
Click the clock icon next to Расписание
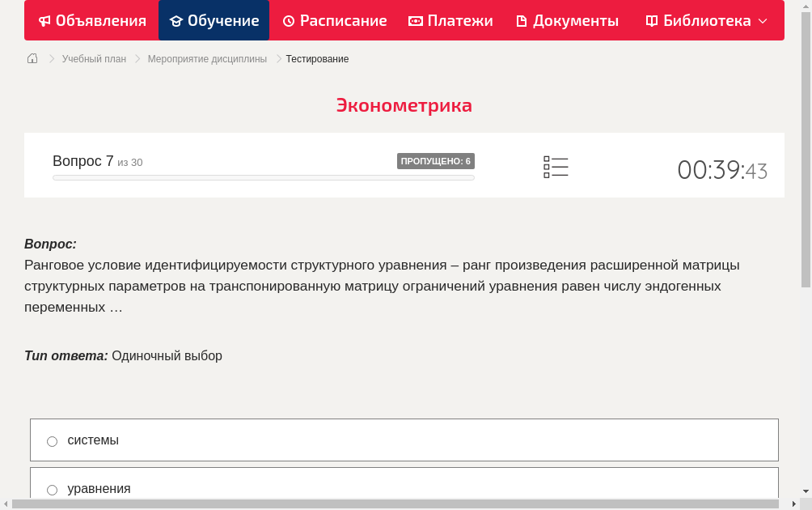coord(288,20)
